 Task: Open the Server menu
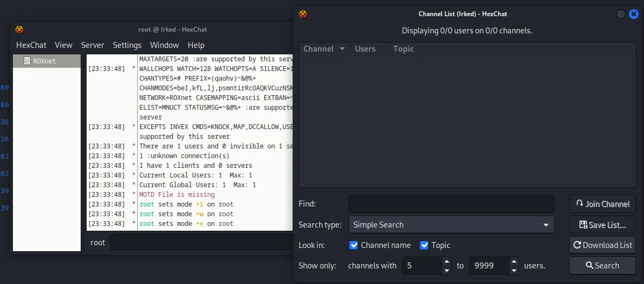pos(93,45)
